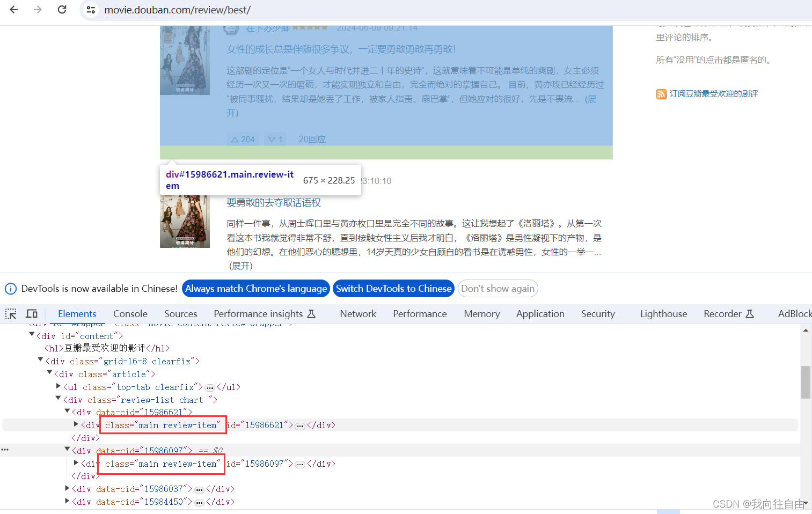The width and height of the screenshot is (812, 514).
Task: Click the browser forward arrow
Action: (x=38, y=10)
